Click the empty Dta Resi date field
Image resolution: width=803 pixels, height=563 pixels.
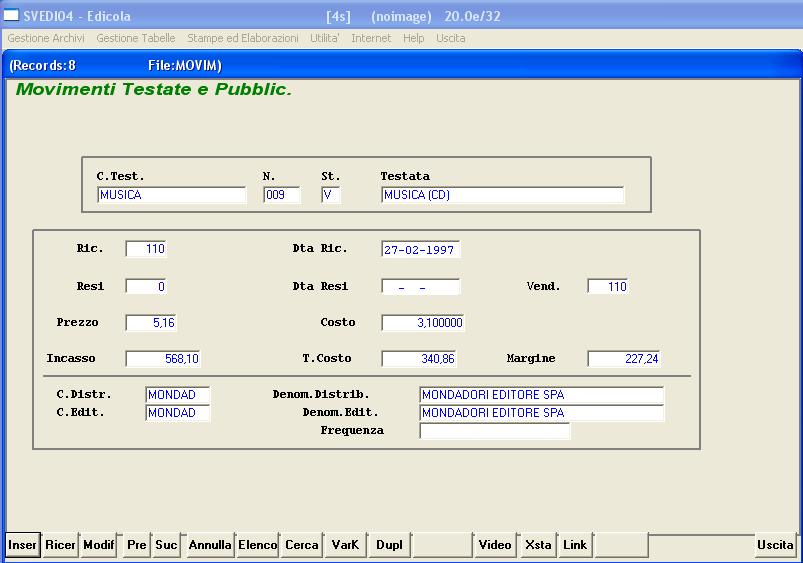coord(420,286)
